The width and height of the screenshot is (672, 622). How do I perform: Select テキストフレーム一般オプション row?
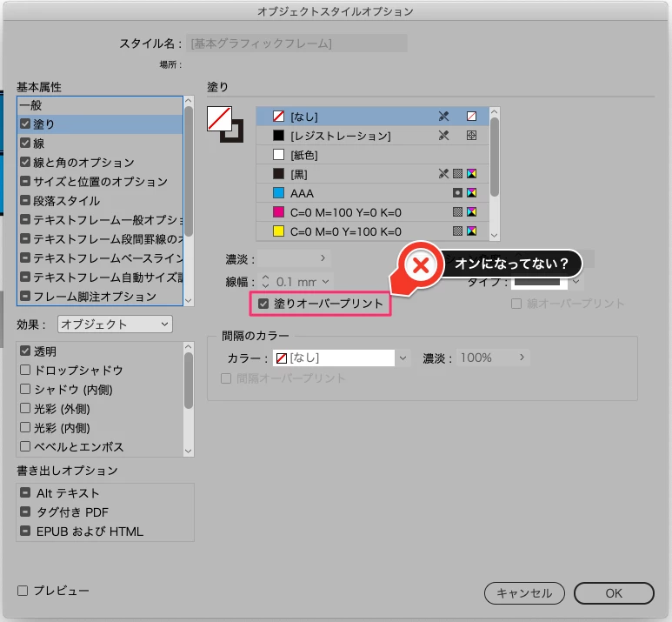tap(100, 219)
